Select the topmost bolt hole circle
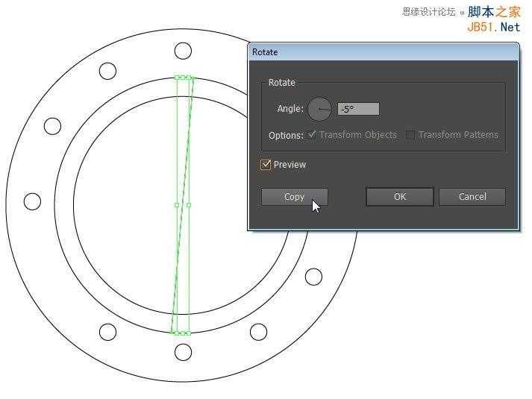532x399 pixels. [183, 51]
